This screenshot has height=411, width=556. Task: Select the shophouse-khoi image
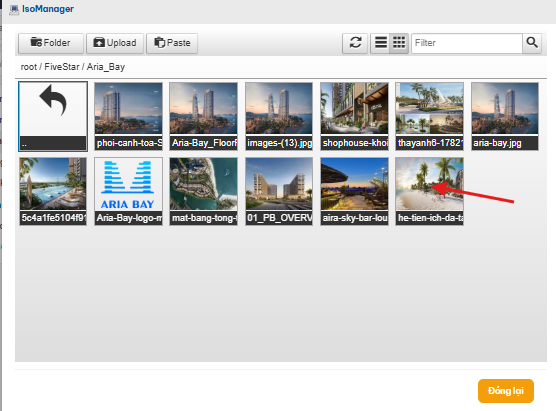pos(354,116)
